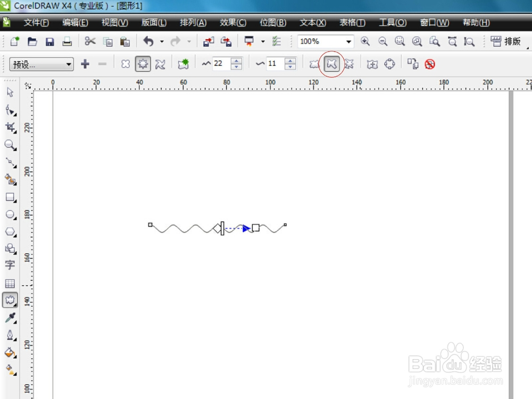
Task: Expand the undo history arrow
Action: click(162, 41)
